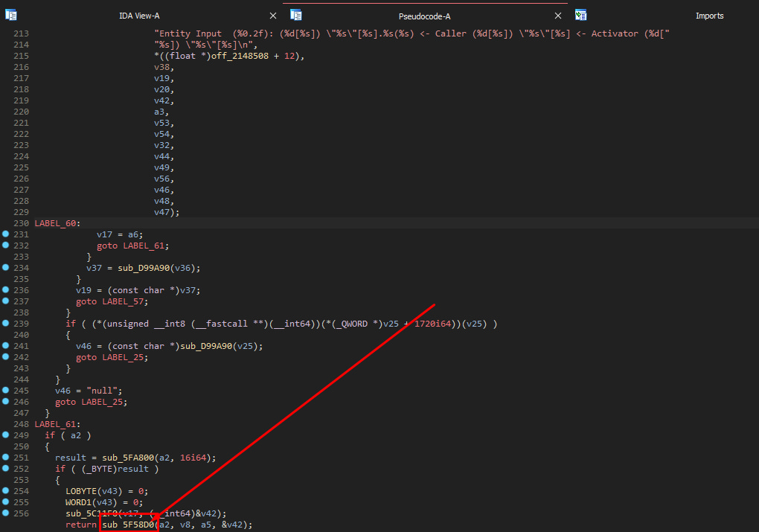Screen dimensions: 759x532
Task: Toggle breakpoint dot on line 231
Action: [6, 234]
